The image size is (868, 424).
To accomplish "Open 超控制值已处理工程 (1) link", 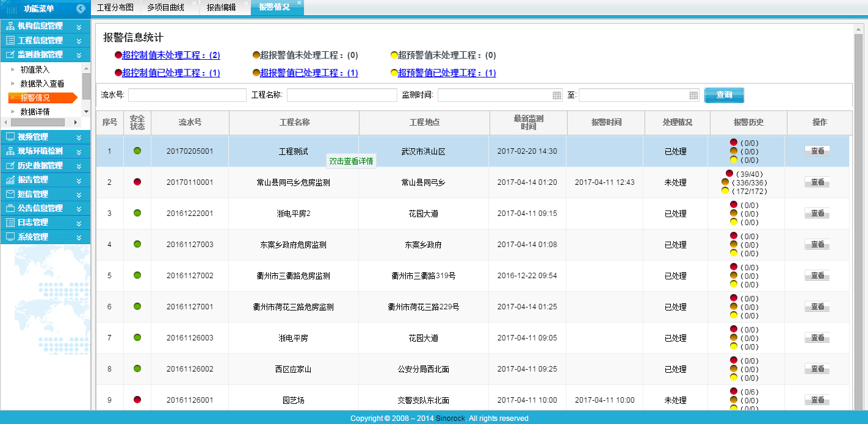I will coord(171,73).
